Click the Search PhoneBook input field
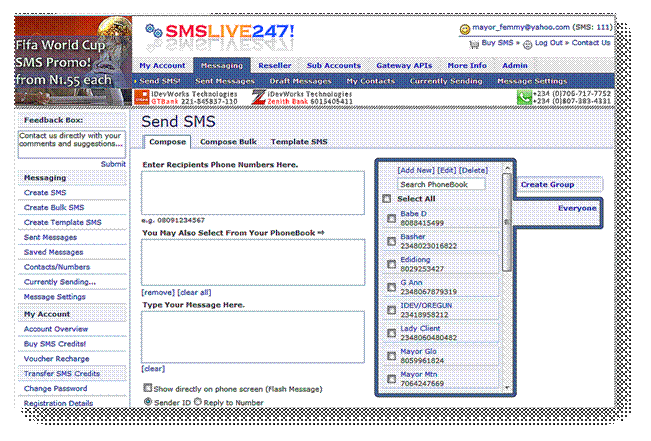The height and width of the screenshot is (441, 651). [440, 184]
